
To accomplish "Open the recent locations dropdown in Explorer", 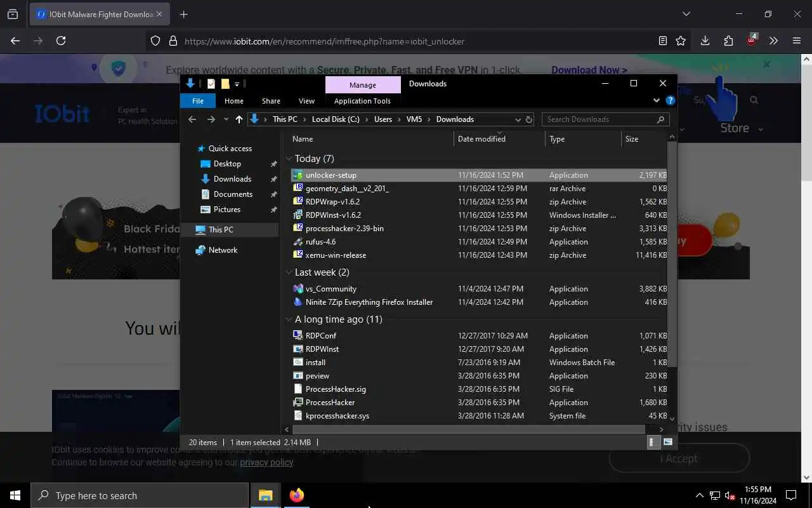I will coord(225,119).
